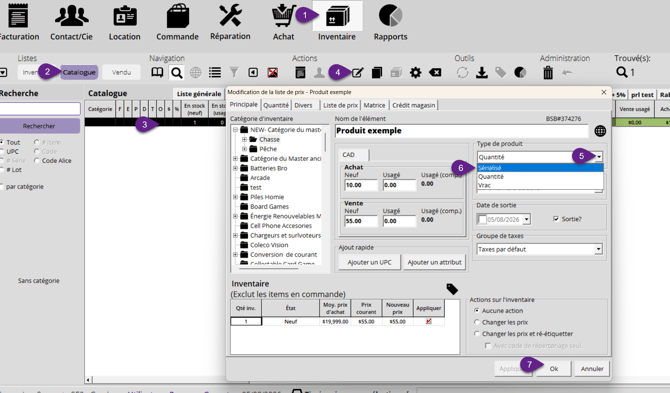Click the refresh arrows tool icon

click(x=462, y=73)
